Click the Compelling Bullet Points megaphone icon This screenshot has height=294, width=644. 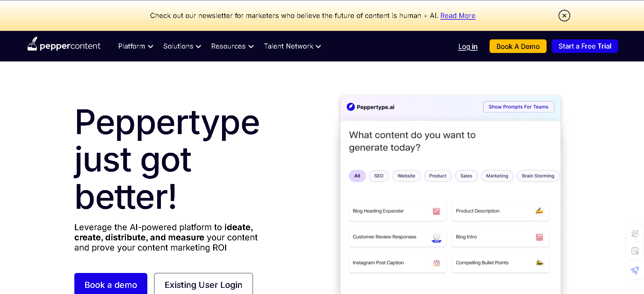click(x=539, y=263)
